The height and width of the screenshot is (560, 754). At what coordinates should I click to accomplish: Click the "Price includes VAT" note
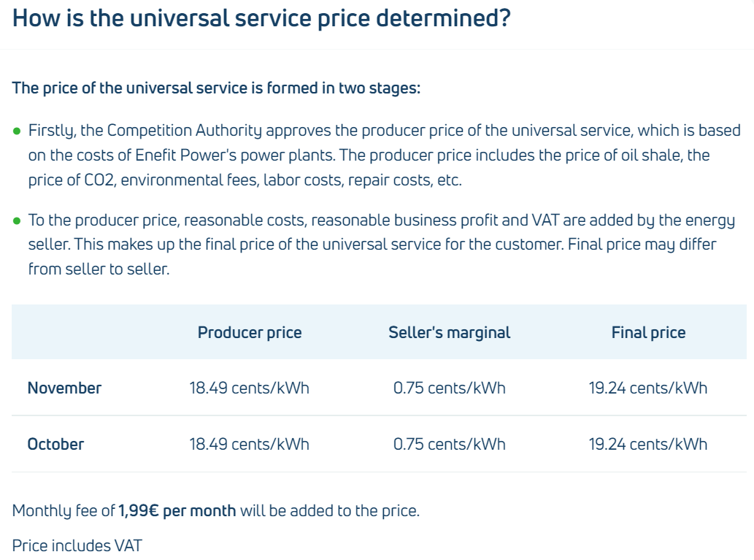click(77, 545)
